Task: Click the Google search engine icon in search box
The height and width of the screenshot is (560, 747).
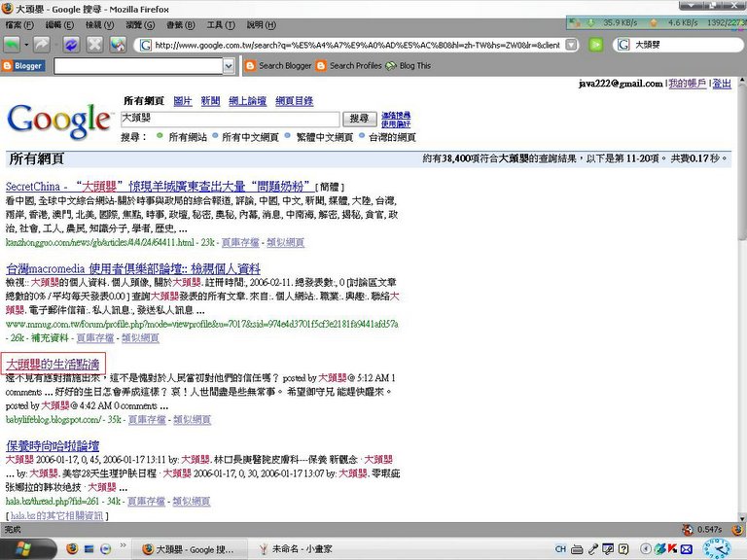Action: (x=623, y=45)
